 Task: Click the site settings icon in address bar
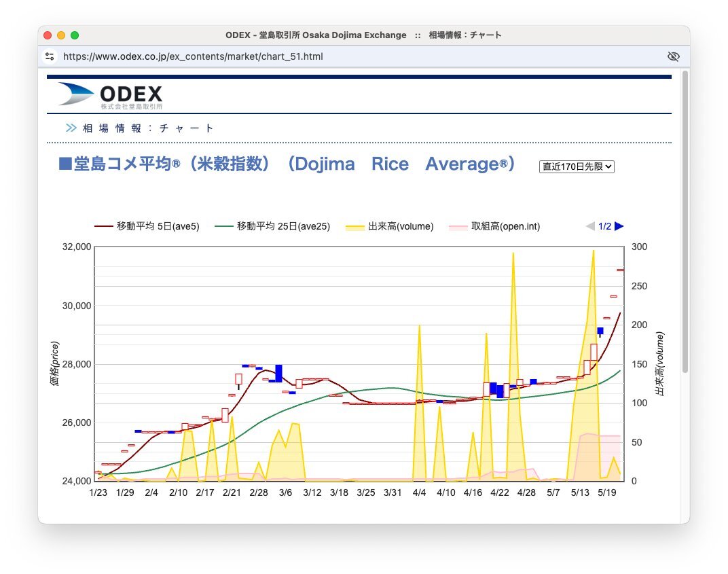[x=50, y=56]
